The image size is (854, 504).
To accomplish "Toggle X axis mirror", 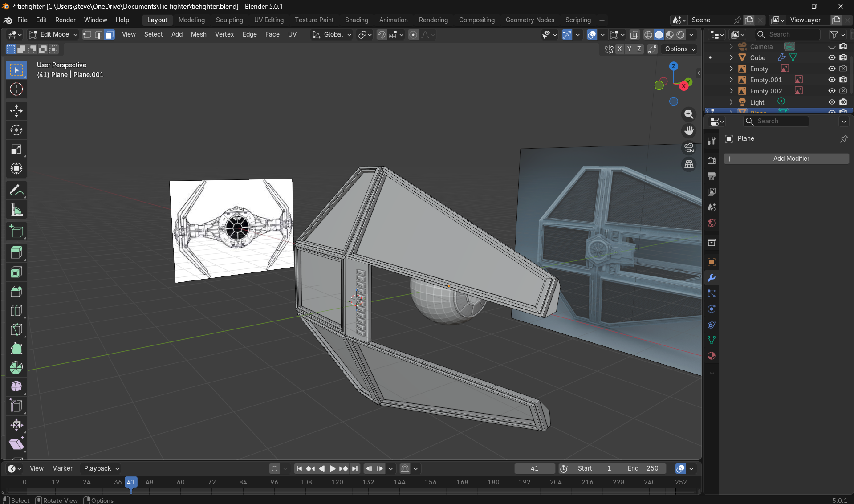I will point(619,49).
